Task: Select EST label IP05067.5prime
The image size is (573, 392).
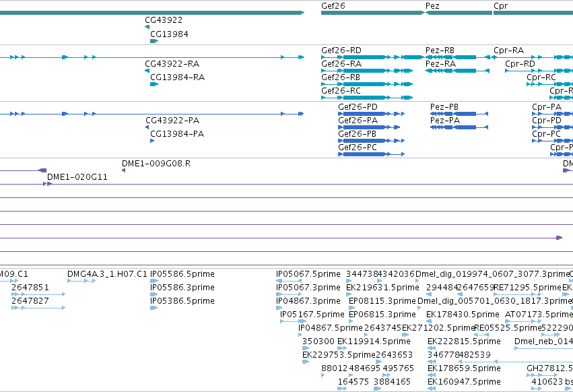Action: click(x=308, y=274)
